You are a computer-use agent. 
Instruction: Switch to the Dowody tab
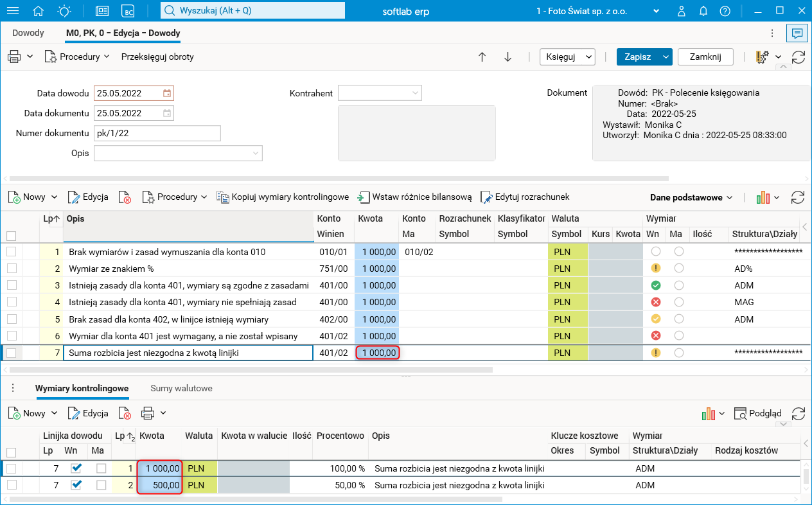(28, 33)
